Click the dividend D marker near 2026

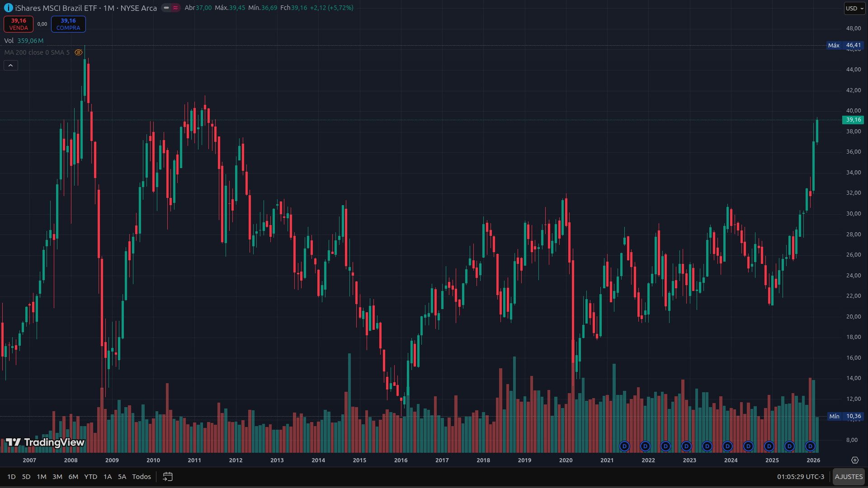click(x=810, y=446)
